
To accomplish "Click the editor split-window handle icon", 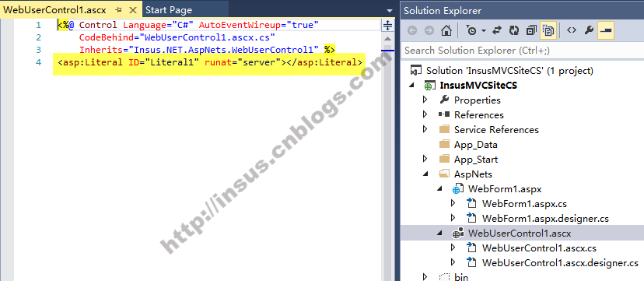I will tap(387, 26).
